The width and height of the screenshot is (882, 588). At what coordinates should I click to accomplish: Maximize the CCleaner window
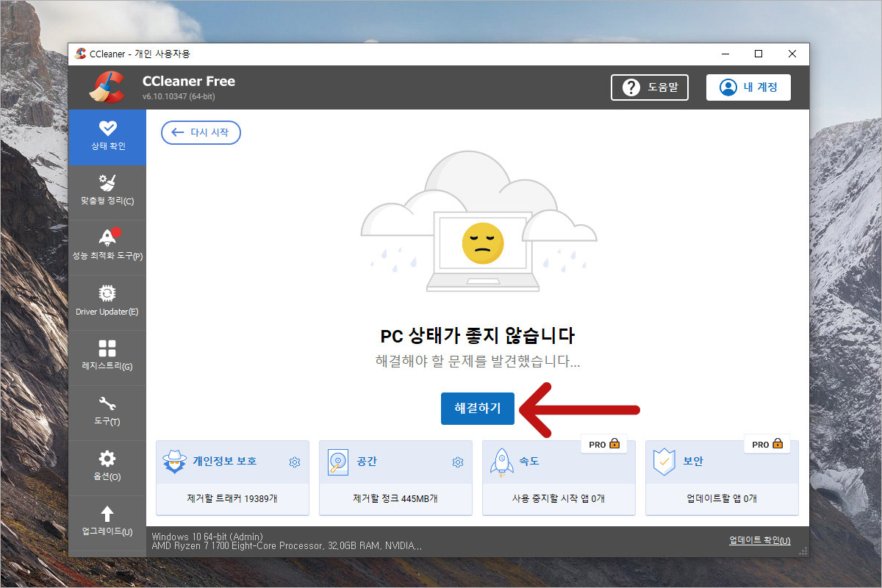(759, 54)
